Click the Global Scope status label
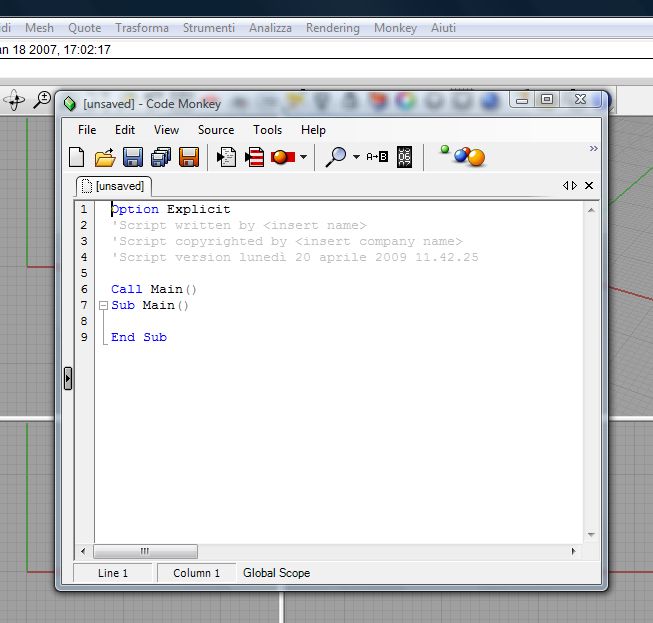This screenshot has height=623, width=653. [277, 573]
